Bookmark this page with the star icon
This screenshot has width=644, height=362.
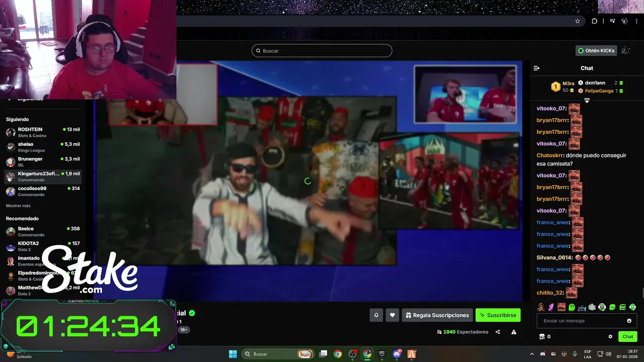pos(578,21)
